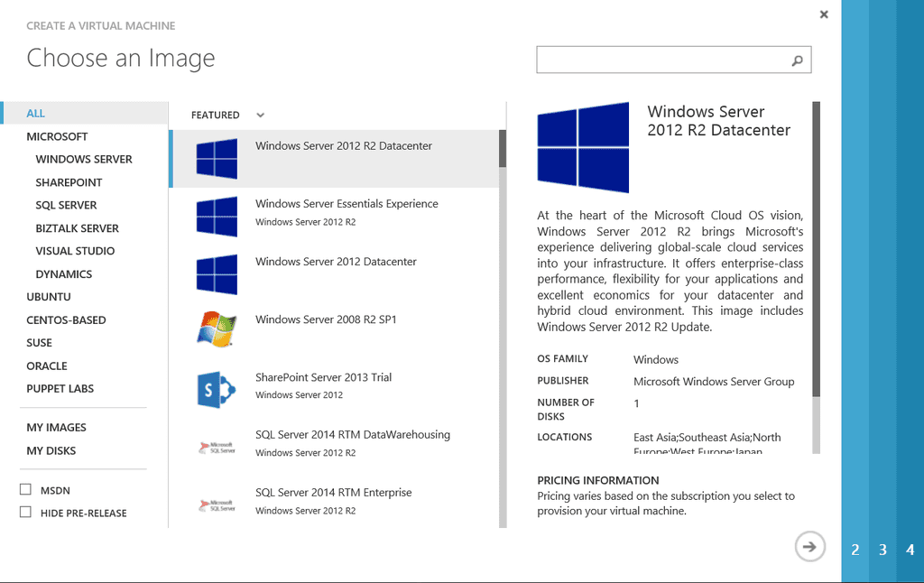Show Ubuntu images

(x=49, y=297)
